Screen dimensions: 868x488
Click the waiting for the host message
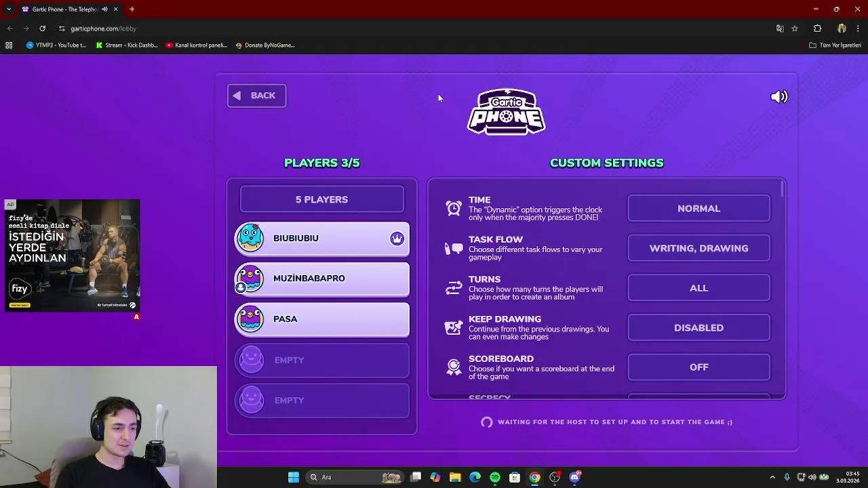615,422
